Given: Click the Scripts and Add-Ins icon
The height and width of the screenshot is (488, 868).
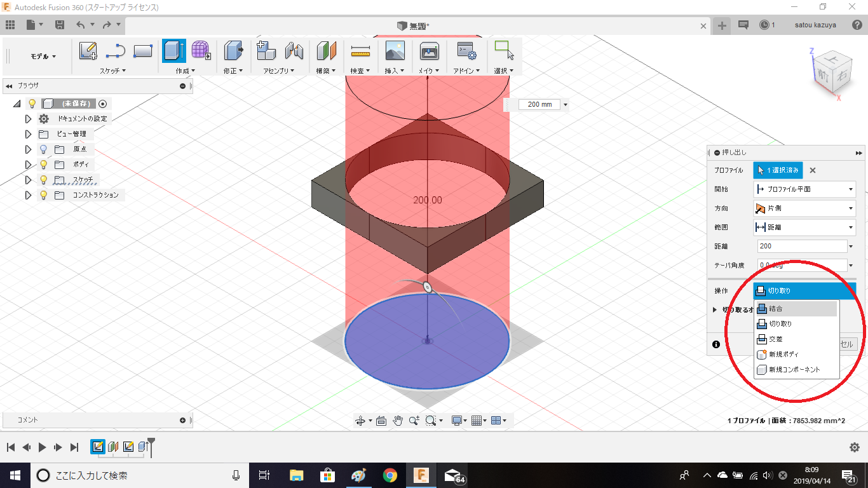Looking at the screenshot, I should [x=467, y=51].
